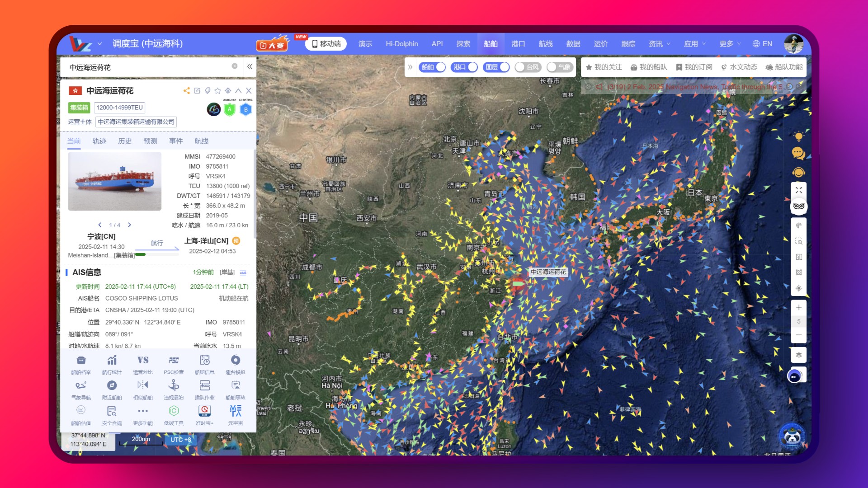This screenshot has height=488, width=868.
Task: Click the 移动端 mobile button
Action: click(x=326, y=44)
